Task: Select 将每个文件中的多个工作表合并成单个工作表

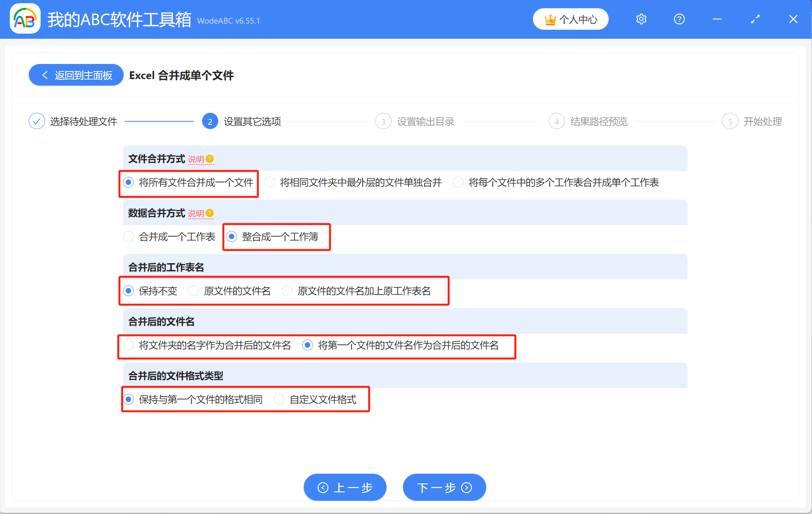Action: point(458,182)
